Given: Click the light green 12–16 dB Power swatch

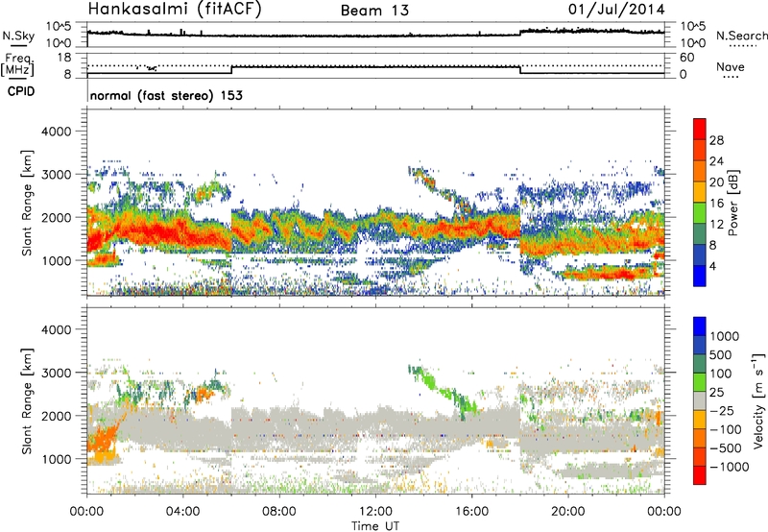Looking at the screenshot, I should pyautogui.click(x=700, y=212).
